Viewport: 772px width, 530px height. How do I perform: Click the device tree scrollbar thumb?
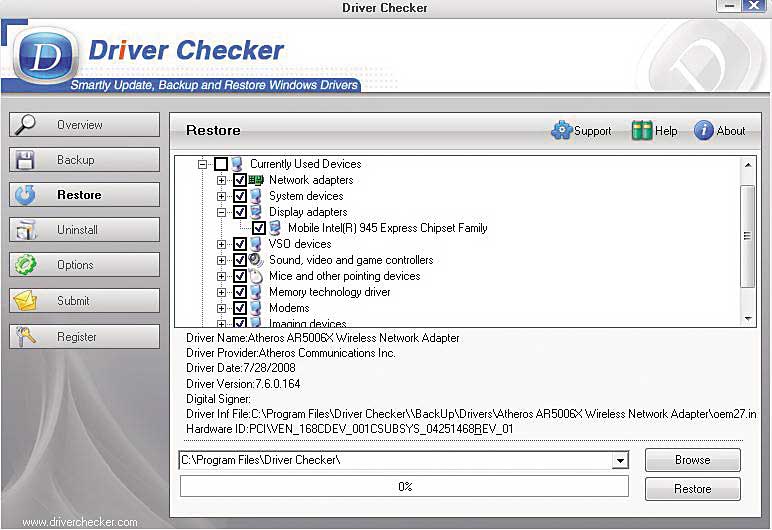(747, 236)
